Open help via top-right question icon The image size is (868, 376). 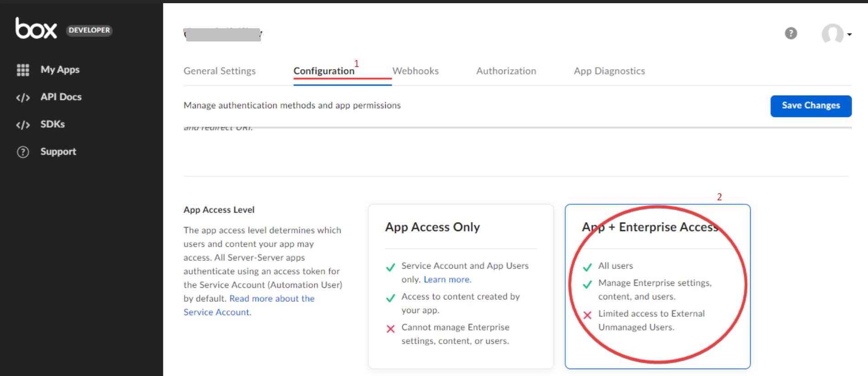(791, 33)
